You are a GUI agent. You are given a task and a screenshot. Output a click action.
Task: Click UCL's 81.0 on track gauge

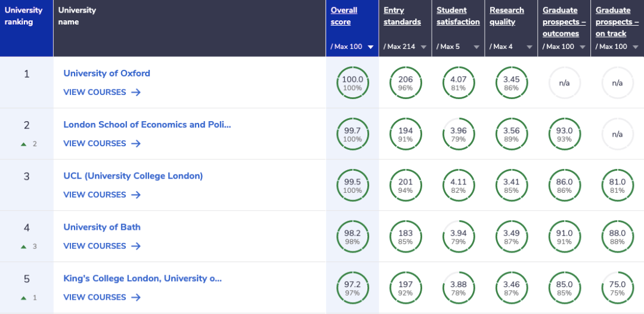[618, 186]
